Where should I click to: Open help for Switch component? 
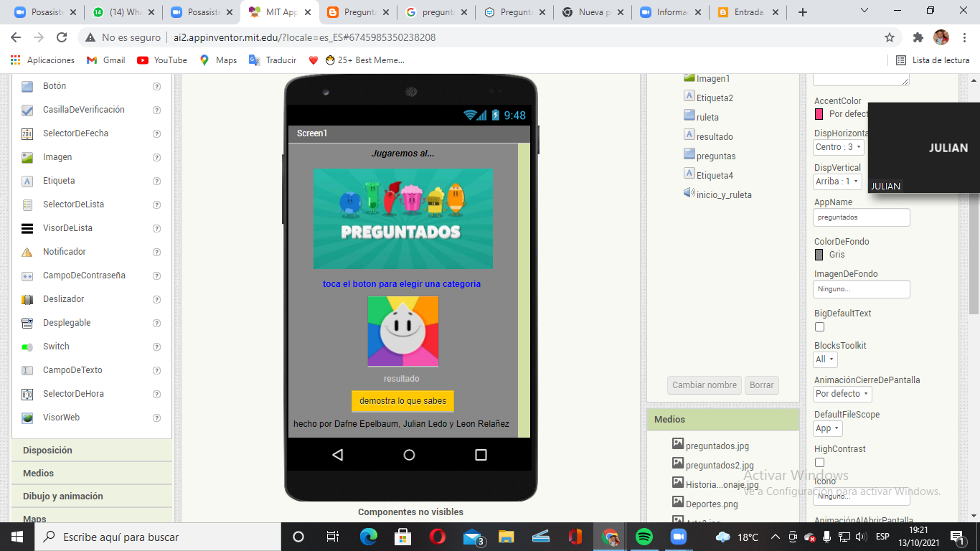point(156,347)
